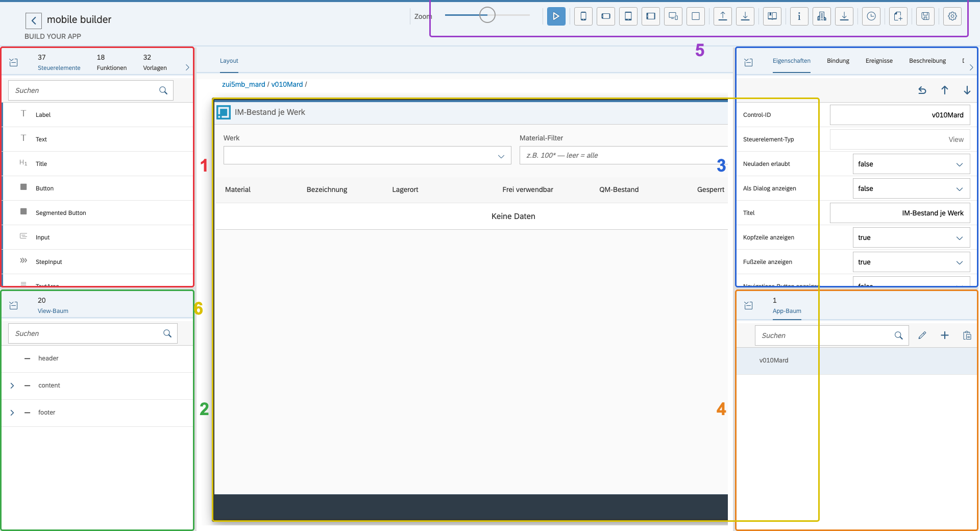Run the app with the play button
This screenshot has width=980, height=531.
click(x=556, y=16)
